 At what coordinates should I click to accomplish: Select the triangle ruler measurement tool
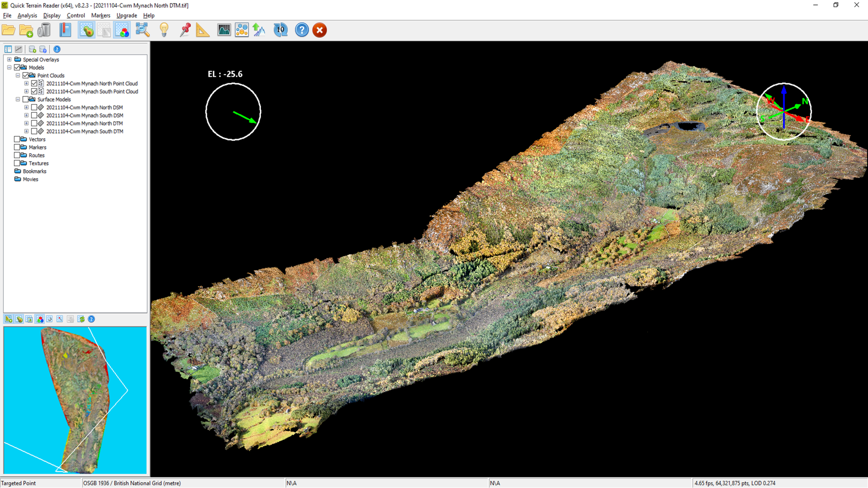[202, 30]
